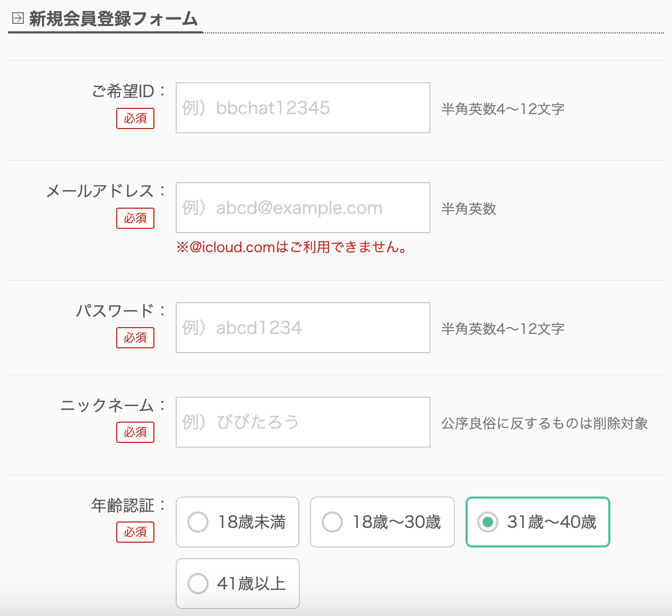Click the ニックネーム entry field
Viewport: 672px width, 616px height.
click(x=303, y=422)
